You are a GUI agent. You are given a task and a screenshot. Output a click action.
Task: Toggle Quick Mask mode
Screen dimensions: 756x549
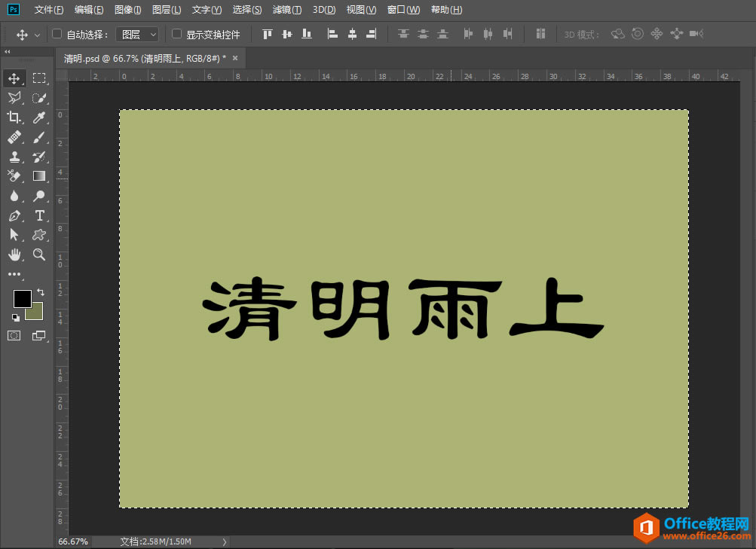pyautogui.click(x=14, y=336)
